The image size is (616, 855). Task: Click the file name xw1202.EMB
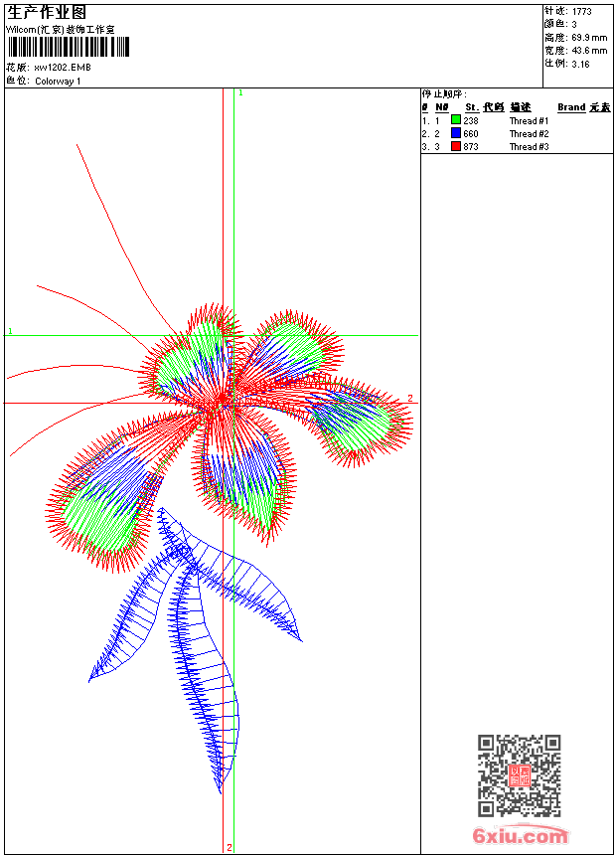(x=62, y=68)
